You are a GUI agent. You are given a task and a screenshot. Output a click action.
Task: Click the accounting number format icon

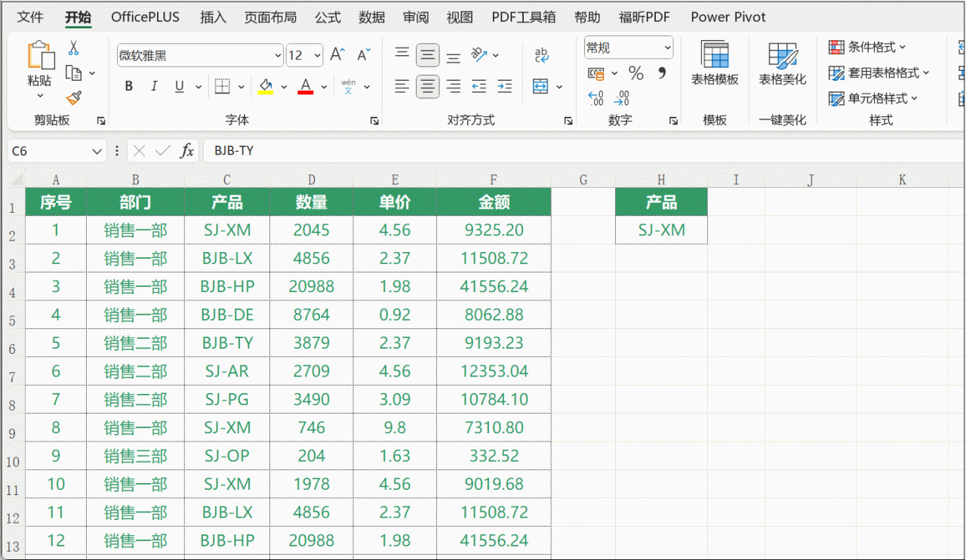pyautogui.click(x=596, y=73)
